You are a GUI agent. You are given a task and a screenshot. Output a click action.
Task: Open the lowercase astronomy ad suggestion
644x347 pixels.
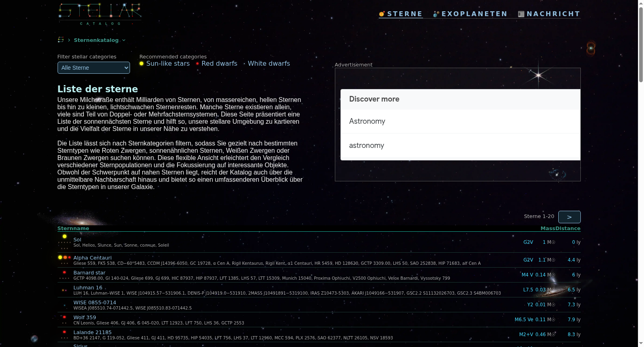(460, 145)
